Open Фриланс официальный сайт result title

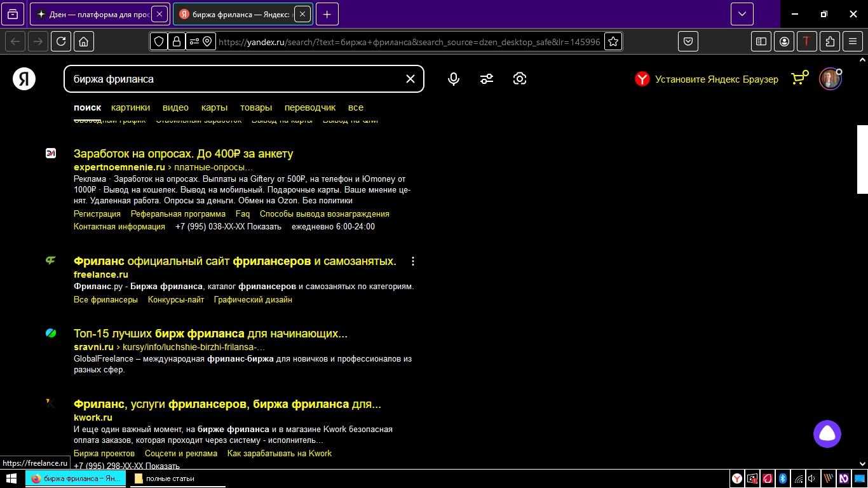coord(235,261)
